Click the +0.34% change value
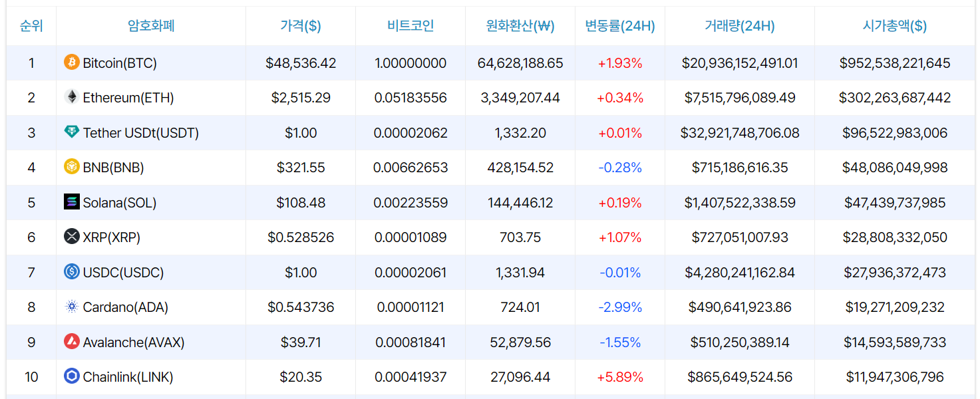Screen dimensions: 980x399 tap(620, 98)
